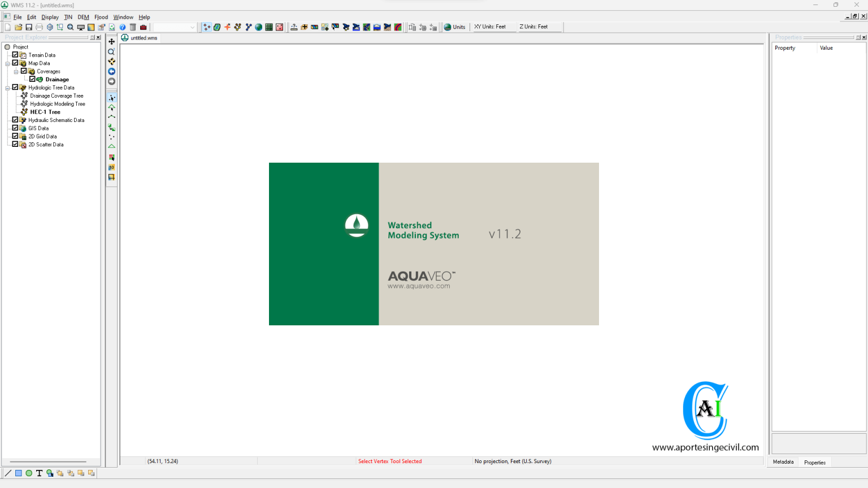868x488 pixels.
Task: Select the Line drawing tool
Action: coord(8,473)
